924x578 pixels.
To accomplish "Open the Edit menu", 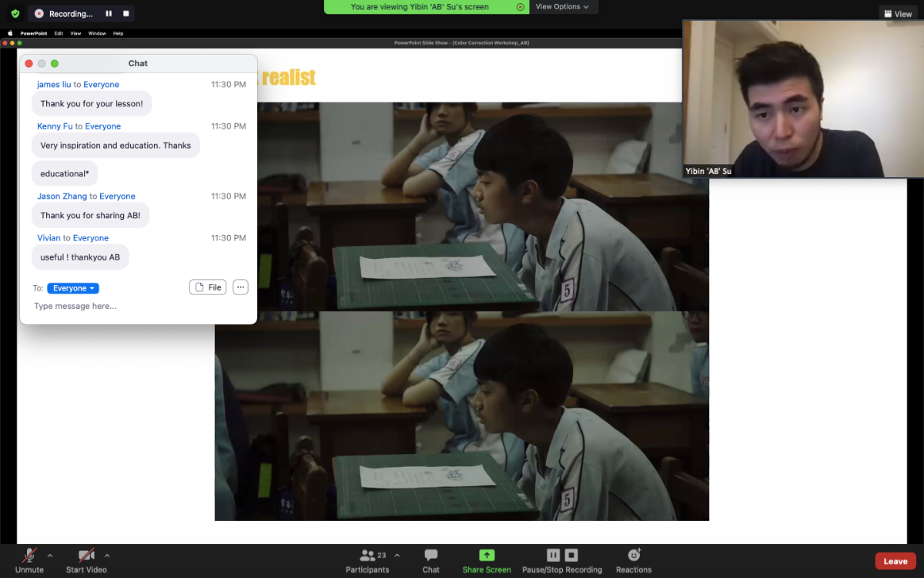I will coord(59,33).
